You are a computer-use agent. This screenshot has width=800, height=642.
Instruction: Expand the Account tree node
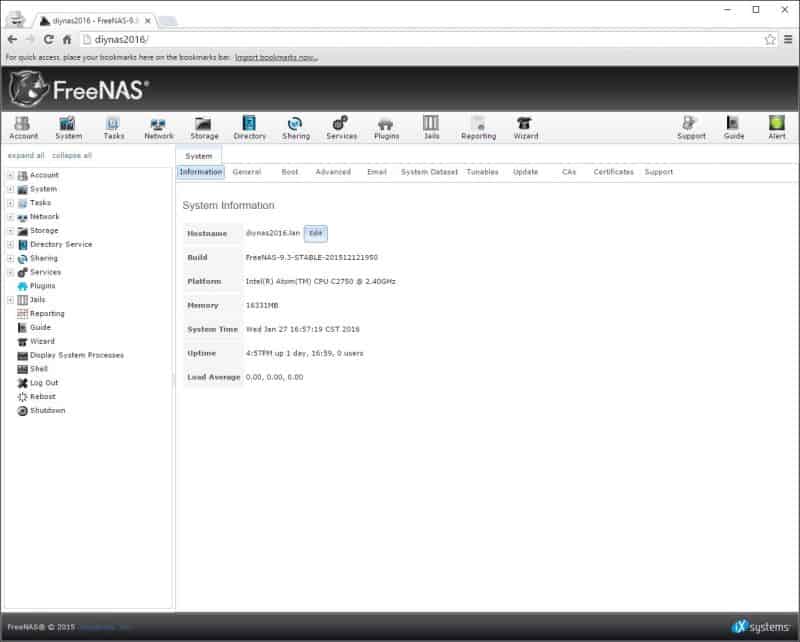10,175
